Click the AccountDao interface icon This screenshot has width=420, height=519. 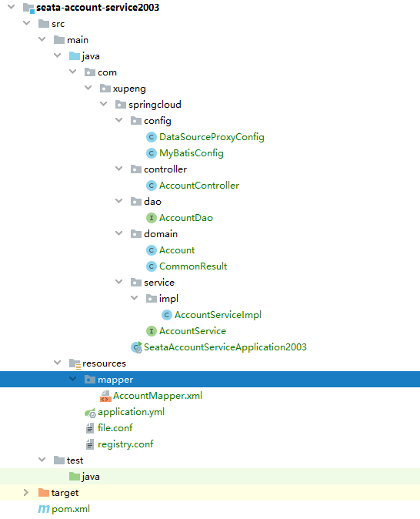point(151,218)
